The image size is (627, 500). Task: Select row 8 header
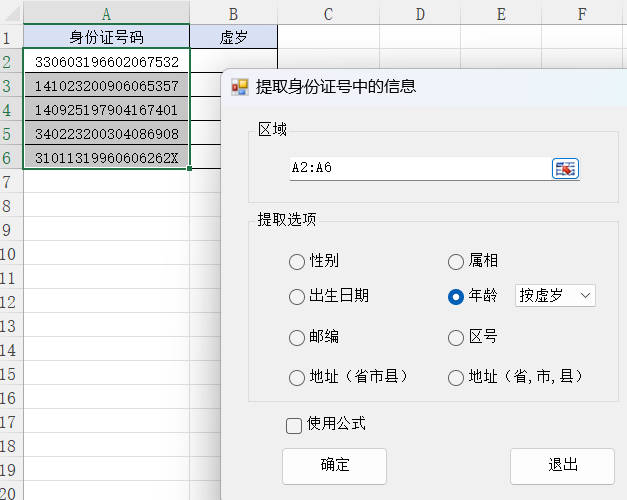click(x=11, y=206)
